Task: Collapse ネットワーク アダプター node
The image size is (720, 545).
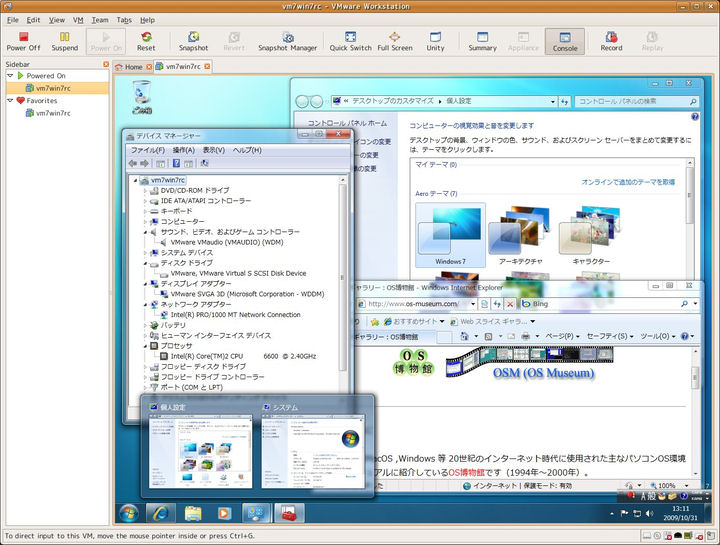Action: 145,304
